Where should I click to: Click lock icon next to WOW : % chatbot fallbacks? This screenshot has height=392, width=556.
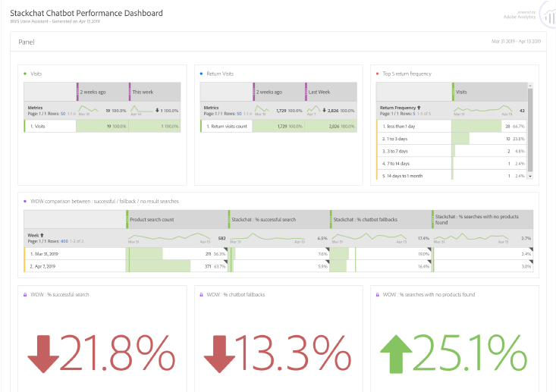tap(201, 294)
